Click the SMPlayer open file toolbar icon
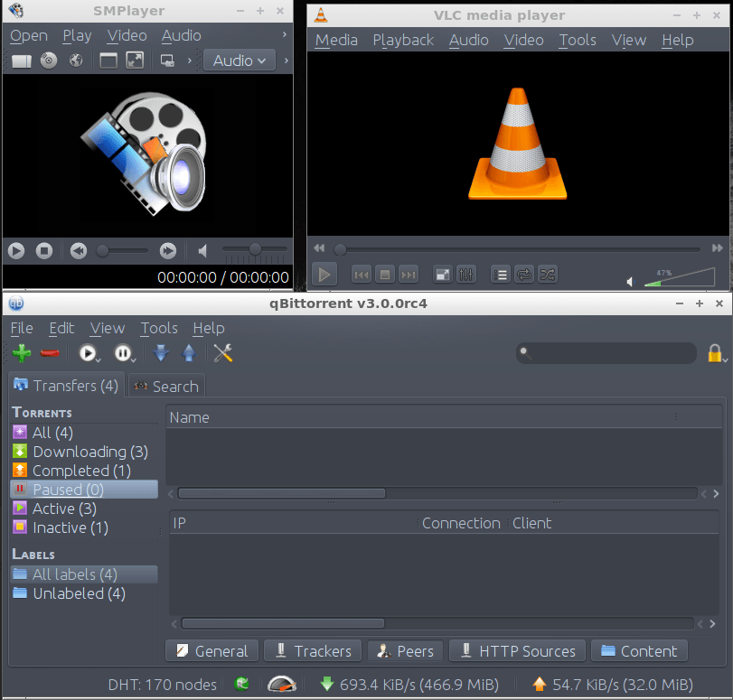 point(22,61)
